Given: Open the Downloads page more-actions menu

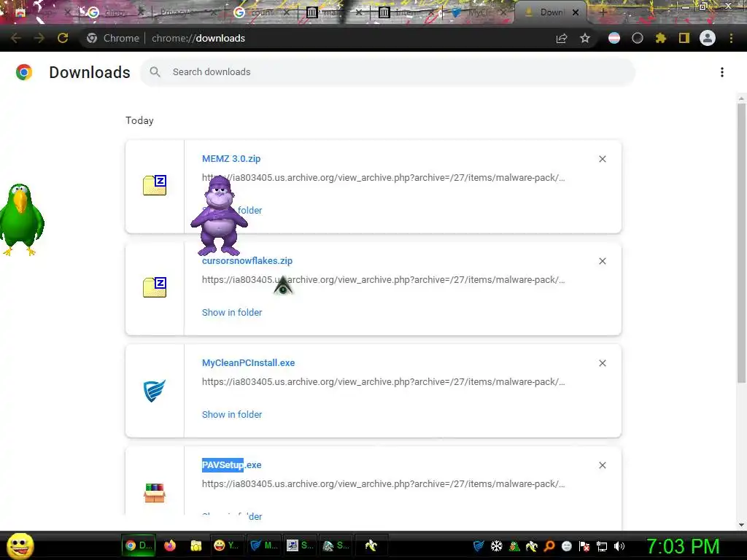Looking at the screenshot, I should (722, 72).
